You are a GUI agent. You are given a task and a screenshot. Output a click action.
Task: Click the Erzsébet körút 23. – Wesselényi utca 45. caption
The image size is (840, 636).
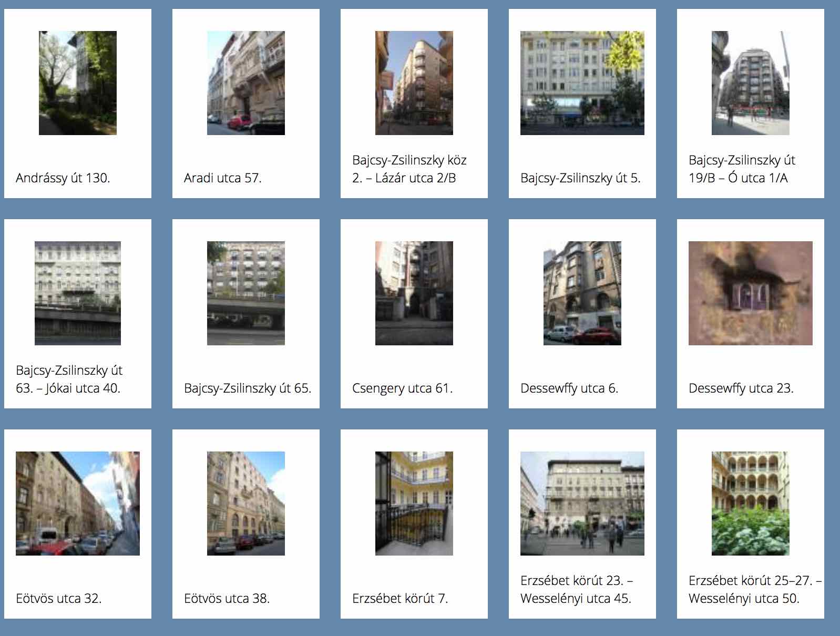pyautogui.click(x=577, y=590)
